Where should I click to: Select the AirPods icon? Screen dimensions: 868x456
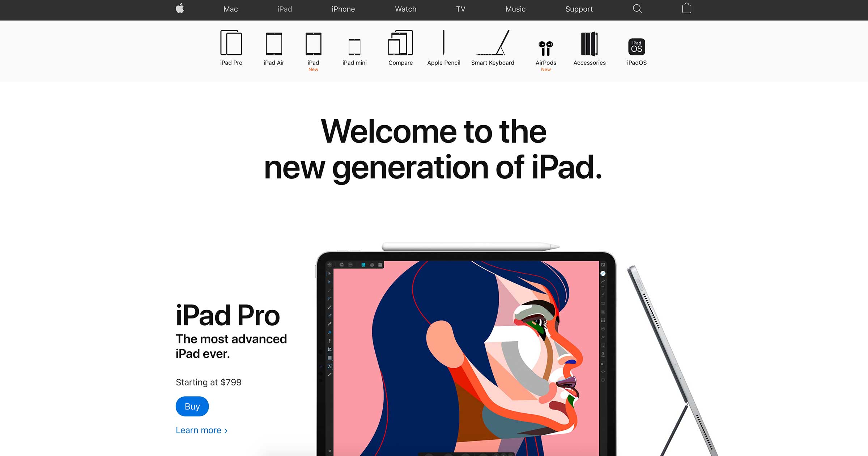(x=546, y=48)
